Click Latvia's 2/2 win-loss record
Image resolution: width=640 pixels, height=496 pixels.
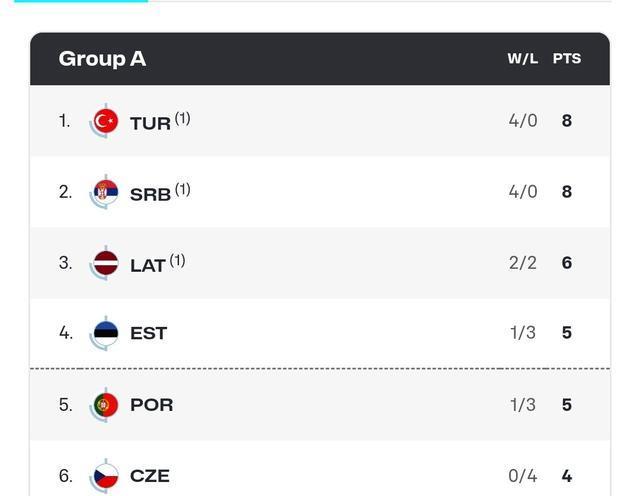click(522, 263)
